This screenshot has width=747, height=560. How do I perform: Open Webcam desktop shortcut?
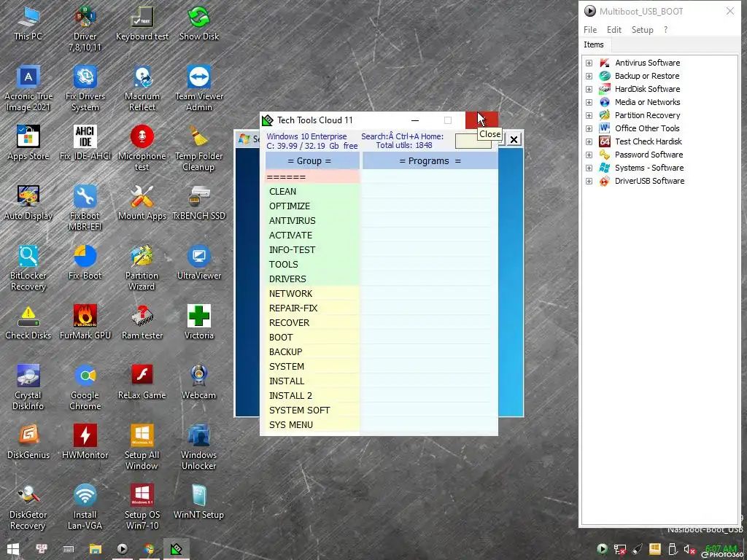[x=198, y=382]
